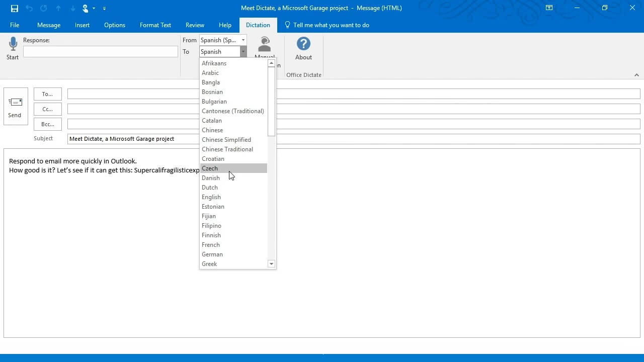Click the Ribbon Display Options icon
This screenshot has height=362, width=644.
[549, 8]
